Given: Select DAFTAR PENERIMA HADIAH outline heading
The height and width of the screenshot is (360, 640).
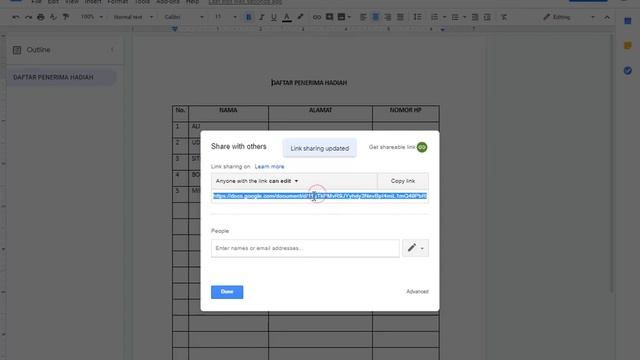Looking at the screenshot, I should pos(53,77).
